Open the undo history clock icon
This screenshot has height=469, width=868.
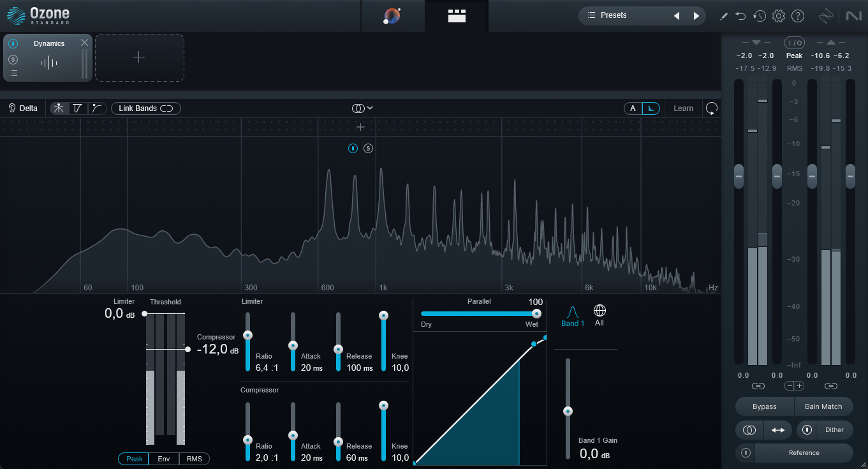coord(759,16)
